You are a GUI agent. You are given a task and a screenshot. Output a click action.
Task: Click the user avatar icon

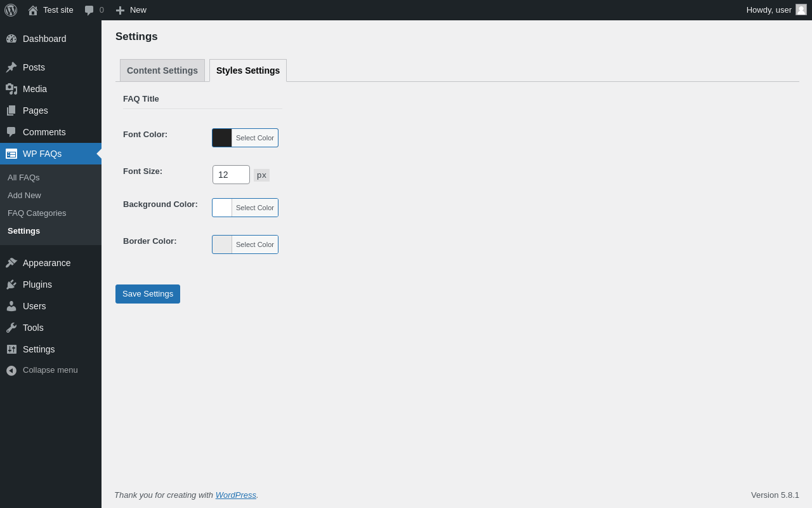pyautogui.click(x=801, y=10)
